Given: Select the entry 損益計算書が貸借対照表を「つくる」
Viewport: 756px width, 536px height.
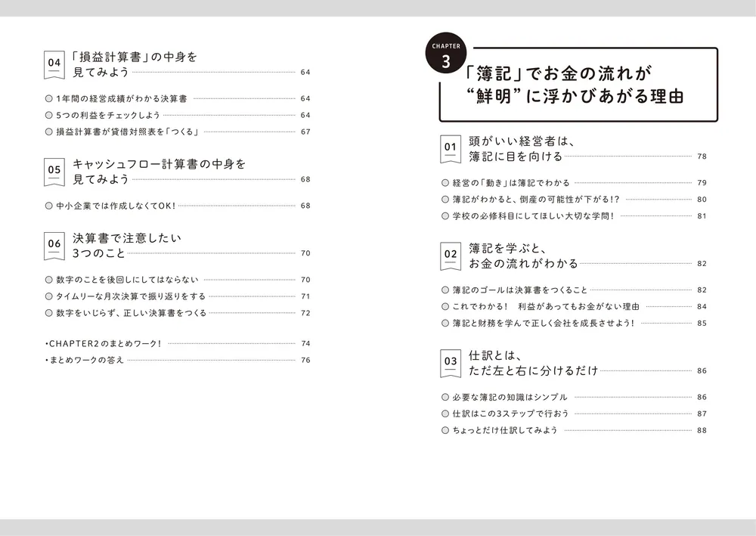Looking at the screenshot, I should click(128, 132).
